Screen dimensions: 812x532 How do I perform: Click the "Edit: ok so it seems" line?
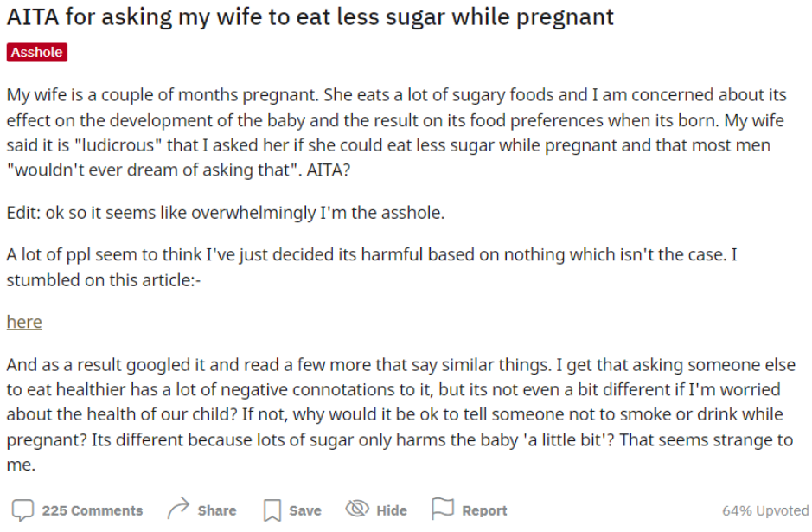(x=226, y=213)
